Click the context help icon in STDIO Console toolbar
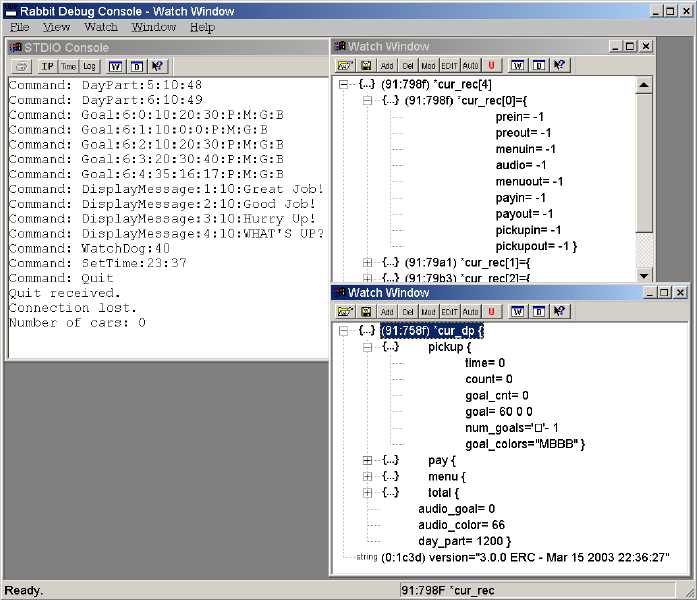This screenshot has width=697, height=600. click(x=157, y=67)
